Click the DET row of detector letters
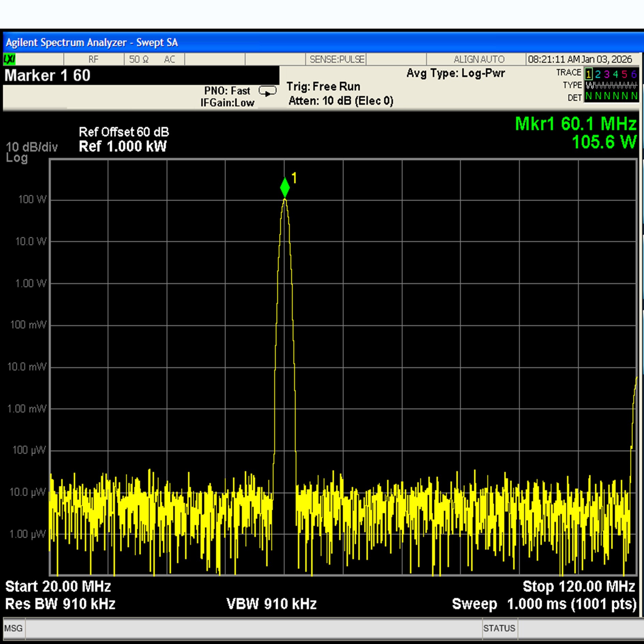This screenshot has height=644, width=644. pyautogui.click(x=611, y=96)
